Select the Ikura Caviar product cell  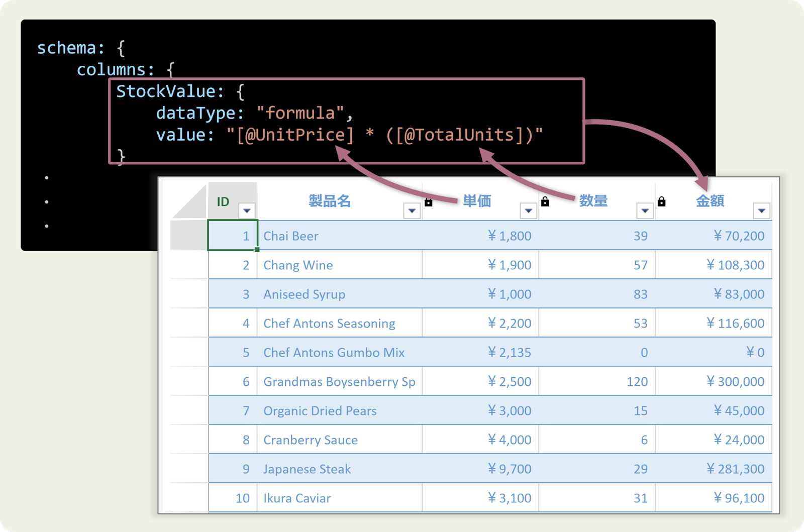(340, 498)
